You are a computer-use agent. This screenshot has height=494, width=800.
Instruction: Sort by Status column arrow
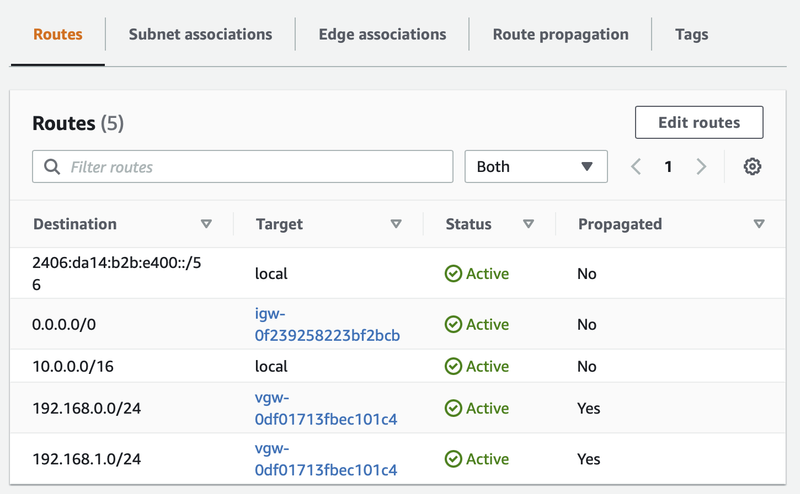[528, 224]
